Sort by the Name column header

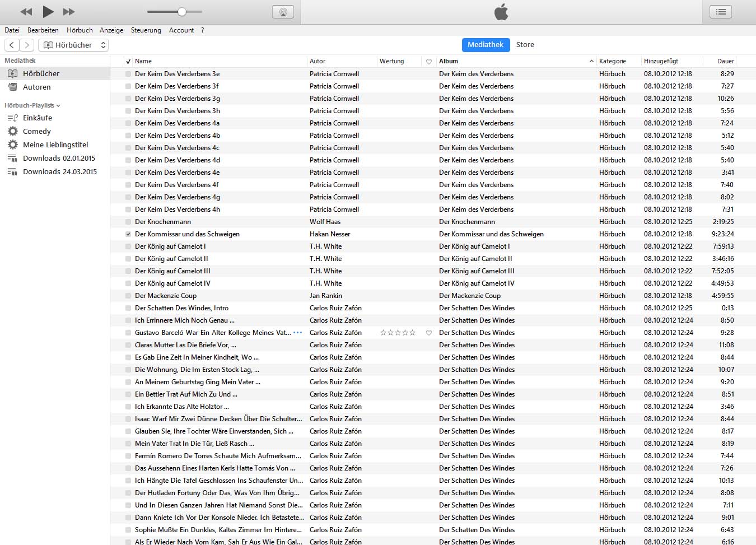pyautogui.click(x=220, y=61)
